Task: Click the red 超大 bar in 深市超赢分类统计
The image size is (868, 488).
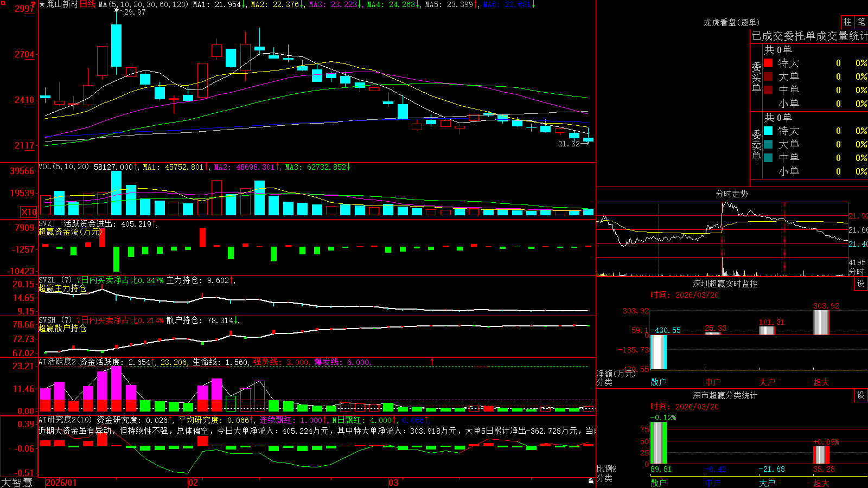Action: (x=821, y=455)
